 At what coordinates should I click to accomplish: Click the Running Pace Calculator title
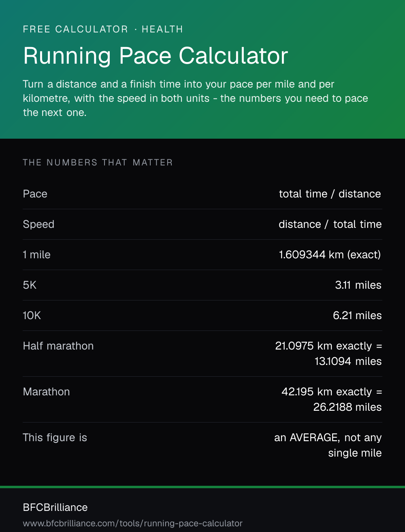pyautogui.click(x=156, y=56)
